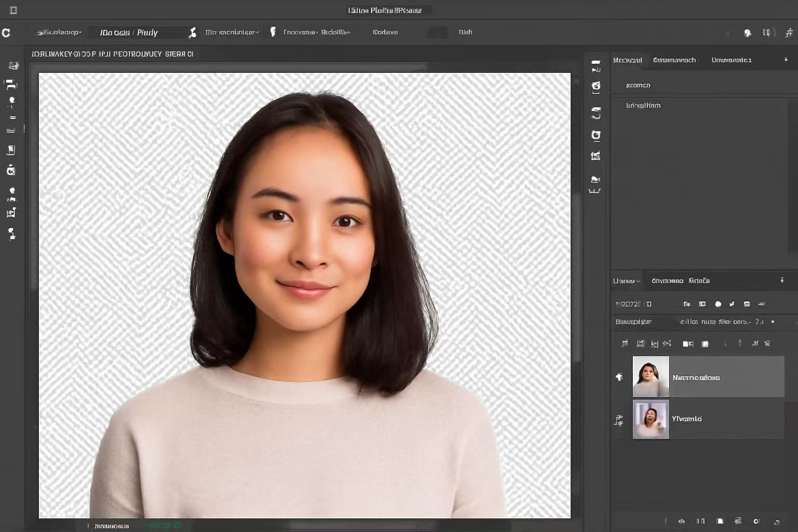
Task: Open the 'Mo mcnlnluje' dropdown in options bar
Action: [x=232, y=32]
